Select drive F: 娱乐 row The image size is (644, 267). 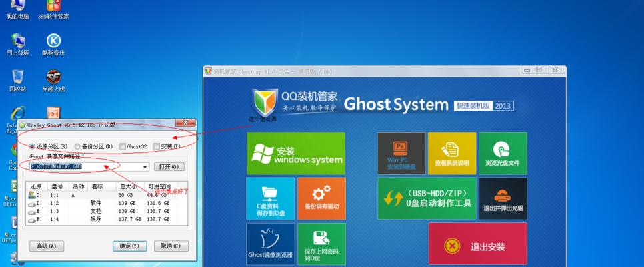point(107,220)
